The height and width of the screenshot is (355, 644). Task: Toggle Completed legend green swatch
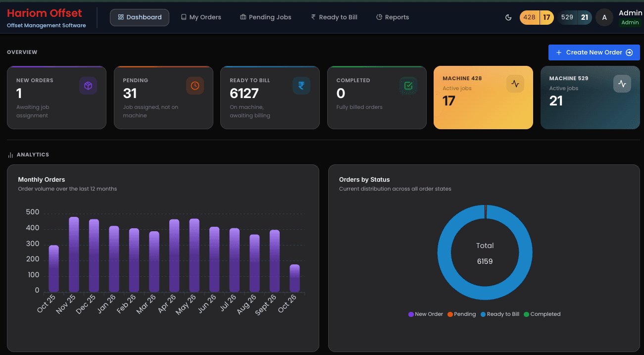click(527, 314)
